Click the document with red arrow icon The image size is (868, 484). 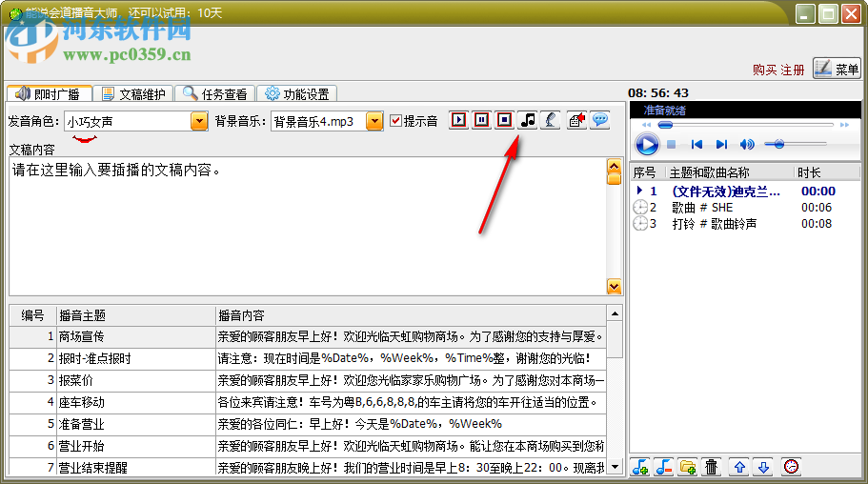pos(576,120)
